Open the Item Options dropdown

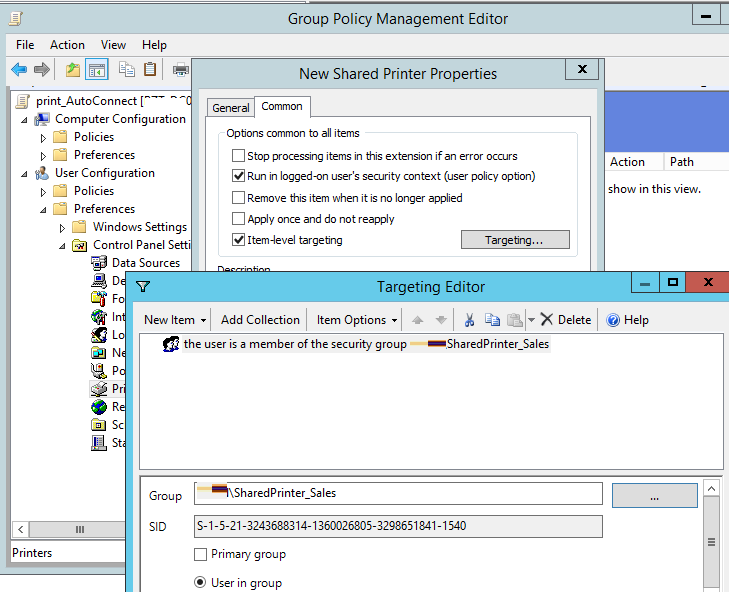coord(357,320)
